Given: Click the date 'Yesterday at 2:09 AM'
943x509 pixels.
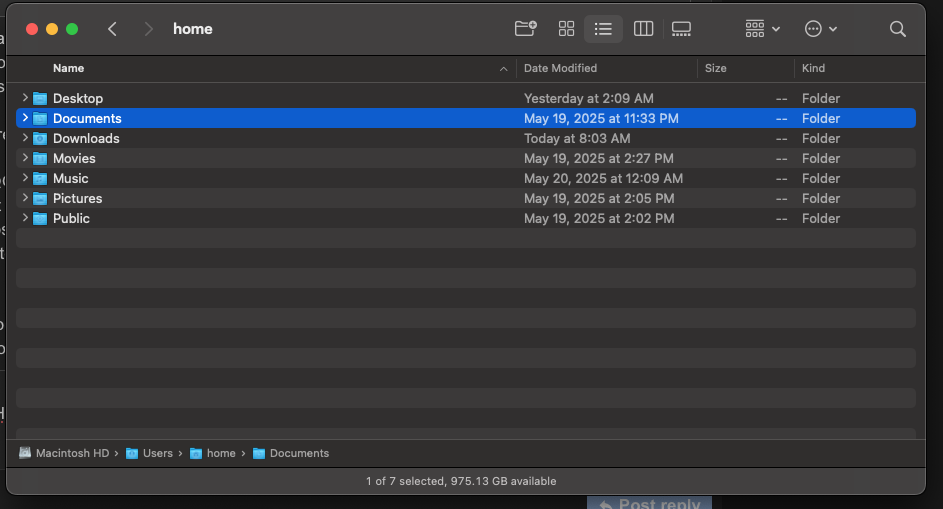Looking at the screenshot, I should [589, 98].
